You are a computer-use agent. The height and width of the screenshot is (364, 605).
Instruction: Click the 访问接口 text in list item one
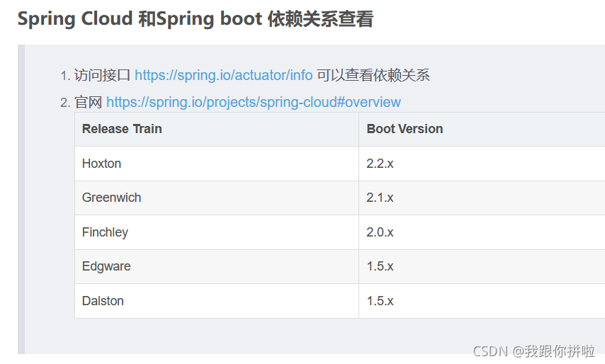[x=102, y=75]
